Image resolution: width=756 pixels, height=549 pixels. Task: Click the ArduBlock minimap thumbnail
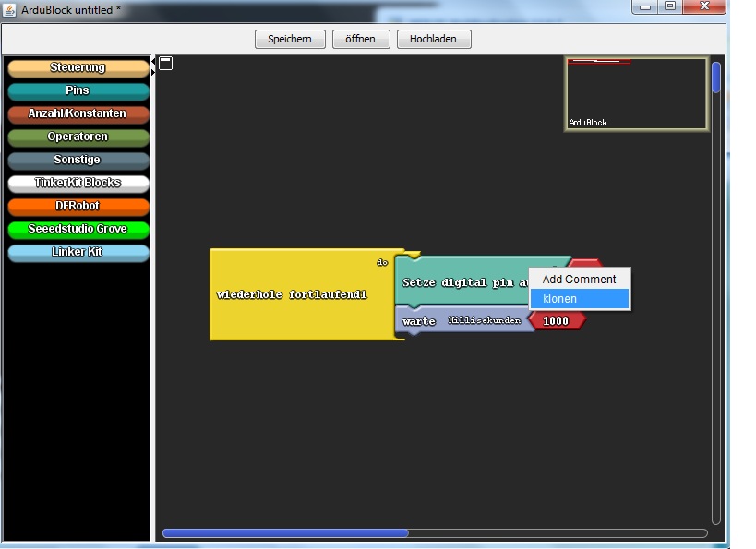coord(636,94)
